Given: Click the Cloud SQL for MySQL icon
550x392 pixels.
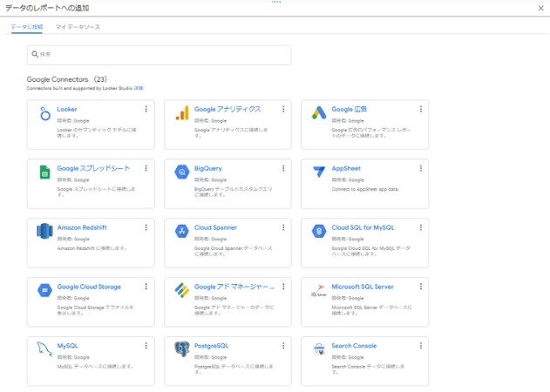Looking at the screenshot, I should point(319,231).
